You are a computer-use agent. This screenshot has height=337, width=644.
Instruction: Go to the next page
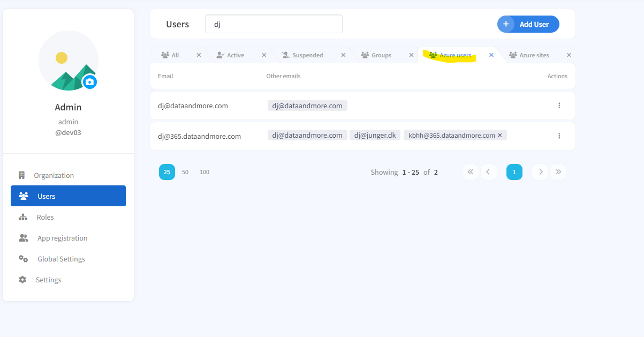click(541, 172)
